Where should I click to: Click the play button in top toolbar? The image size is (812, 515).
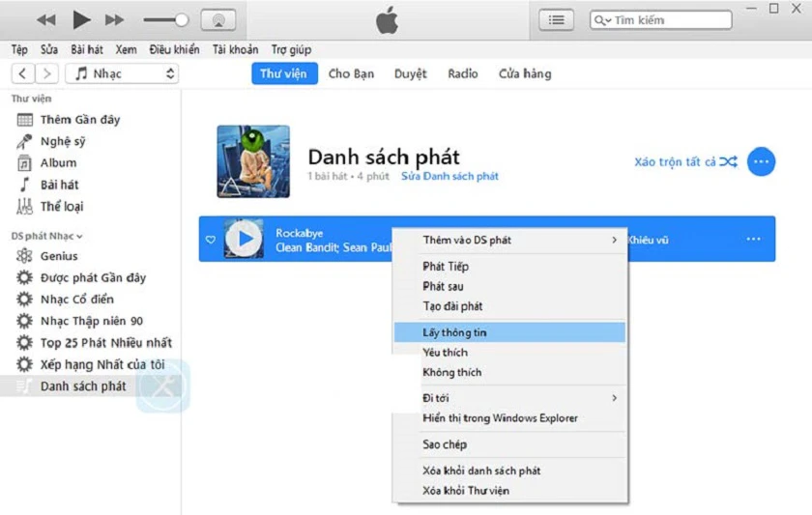coord(81,20)
